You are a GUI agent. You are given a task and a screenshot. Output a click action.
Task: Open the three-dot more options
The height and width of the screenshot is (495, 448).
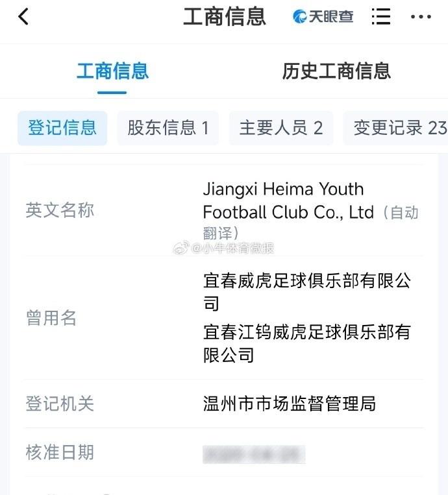pos(421,17)
